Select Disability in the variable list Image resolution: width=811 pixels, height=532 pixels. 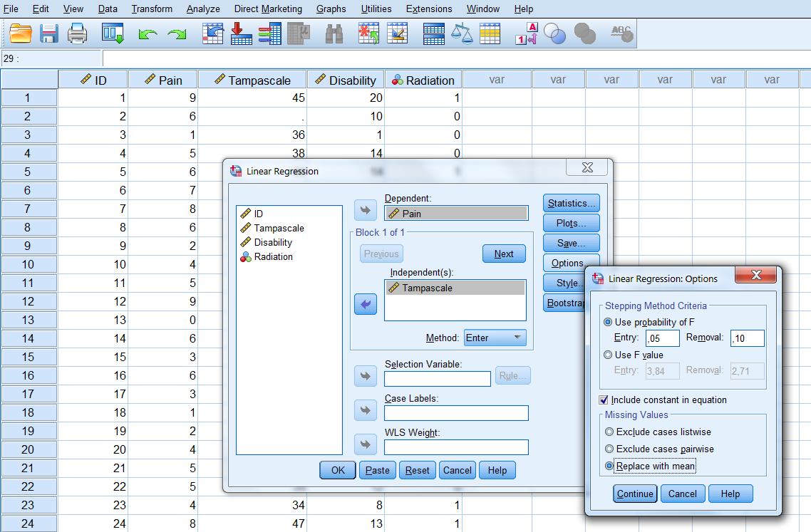(273, 242)
